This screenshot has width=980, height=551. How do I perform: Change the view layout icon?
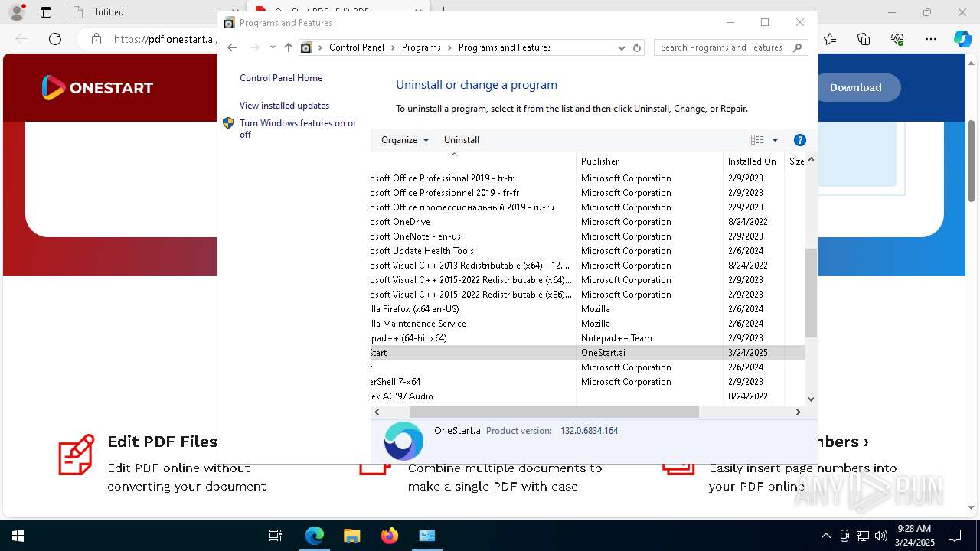(x=757, y=140)
